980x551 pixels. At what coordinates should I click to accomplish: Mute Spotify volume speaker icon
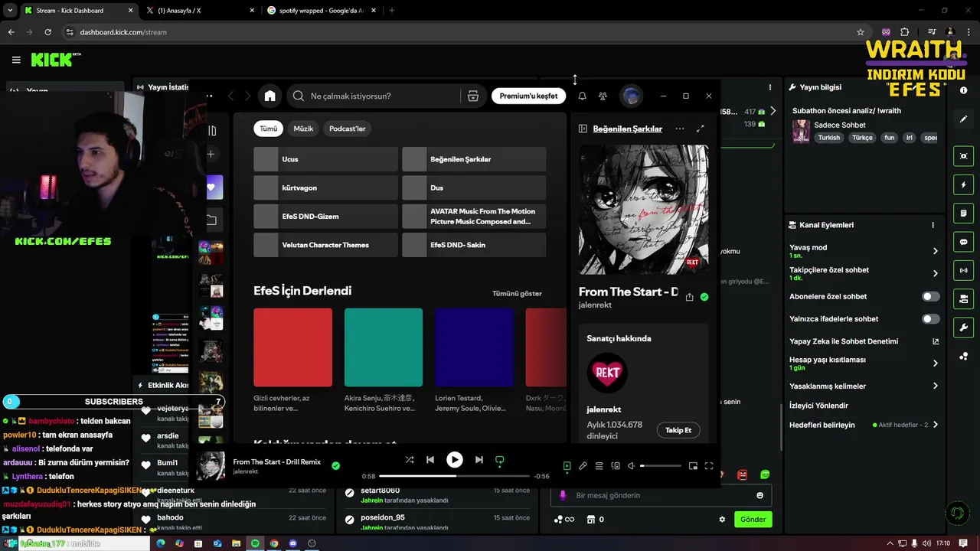click(631, 466)
